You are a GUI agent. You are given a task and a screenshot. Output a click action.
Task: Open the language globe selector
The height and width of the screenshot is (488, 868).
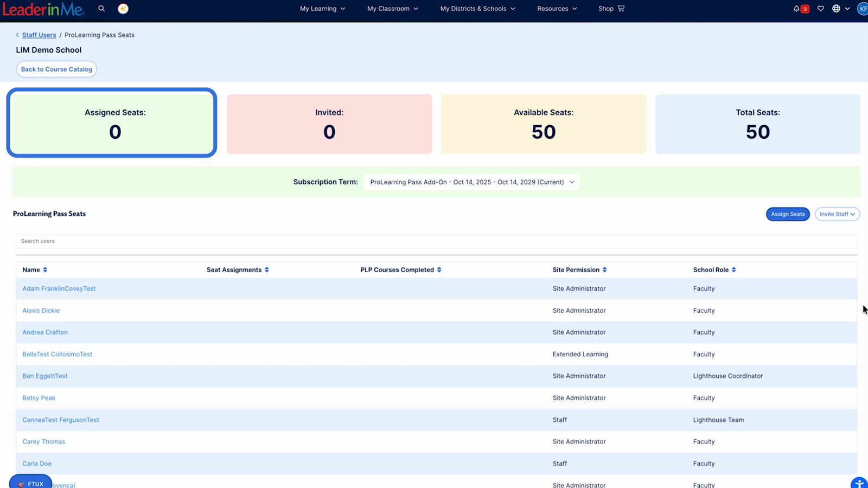click(x=841, y=9)
